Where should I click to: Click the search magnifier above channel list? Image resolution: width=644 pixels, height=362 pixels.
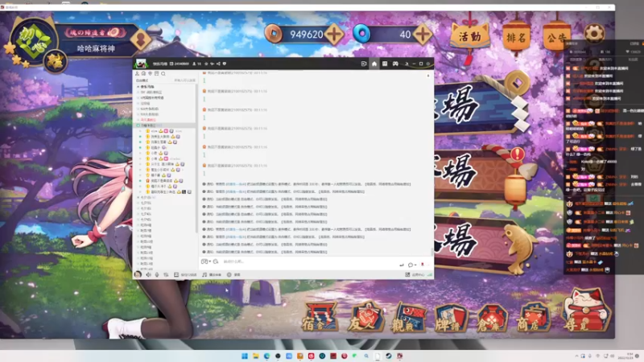click(x=163, y=73)
